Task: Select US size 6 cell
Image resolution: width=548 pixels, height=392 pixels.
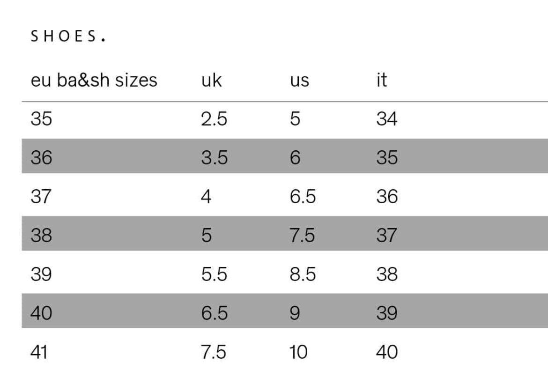Action: pyautogui.click(x=295, y=158)
